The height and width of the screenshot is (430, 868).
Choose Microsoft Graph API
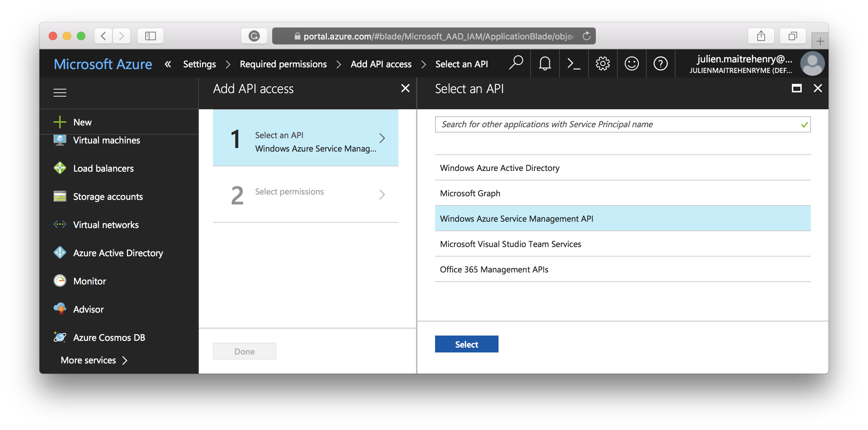click(623, 193)
